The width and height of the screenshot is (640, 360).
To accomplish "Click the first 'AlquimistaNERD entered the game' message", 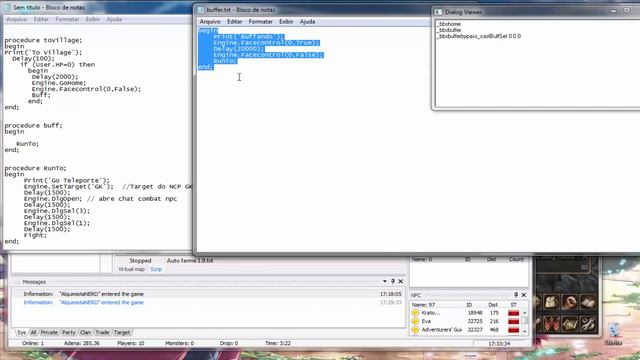I will [x=102, y=294].
